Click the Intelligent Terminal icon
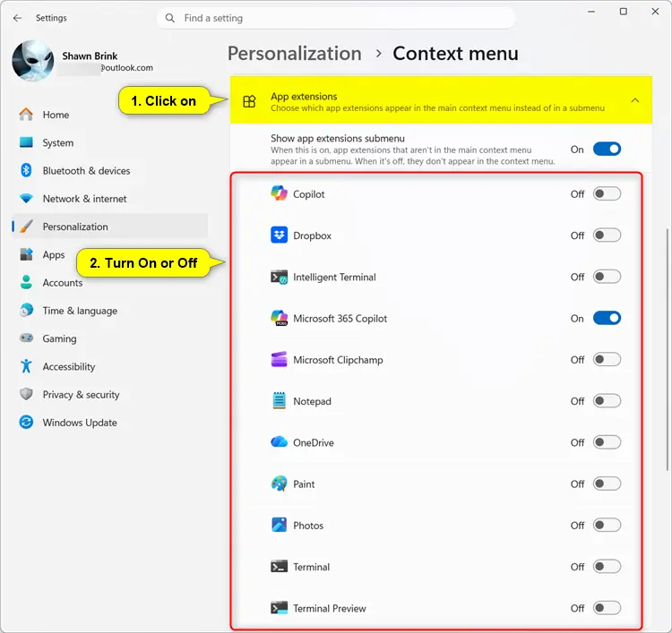The width and height of the screenshot is (672, 633). [x=279, y=277]
